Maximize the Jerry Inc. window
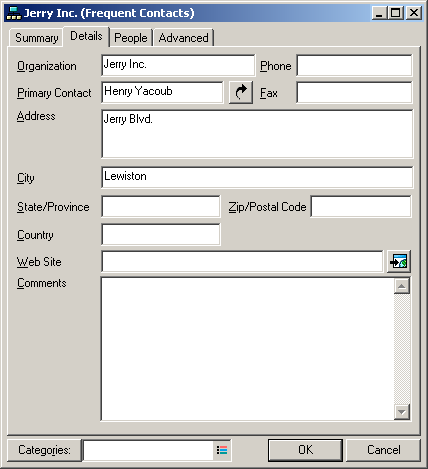 click(395, 13)
